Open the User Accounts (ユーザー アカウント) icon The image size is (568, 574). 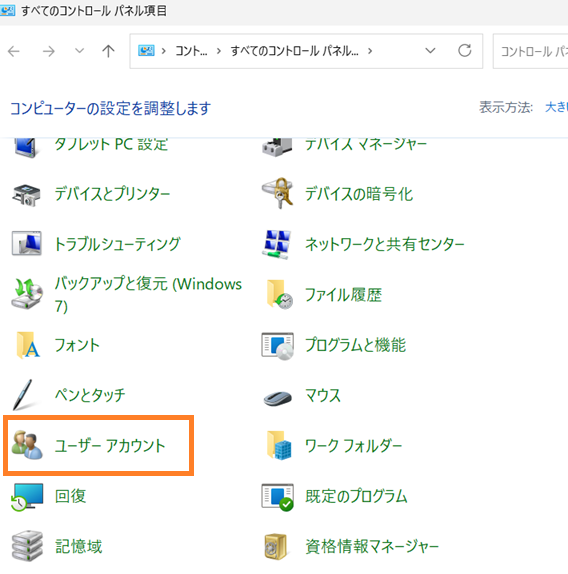(x=27, y=445)
